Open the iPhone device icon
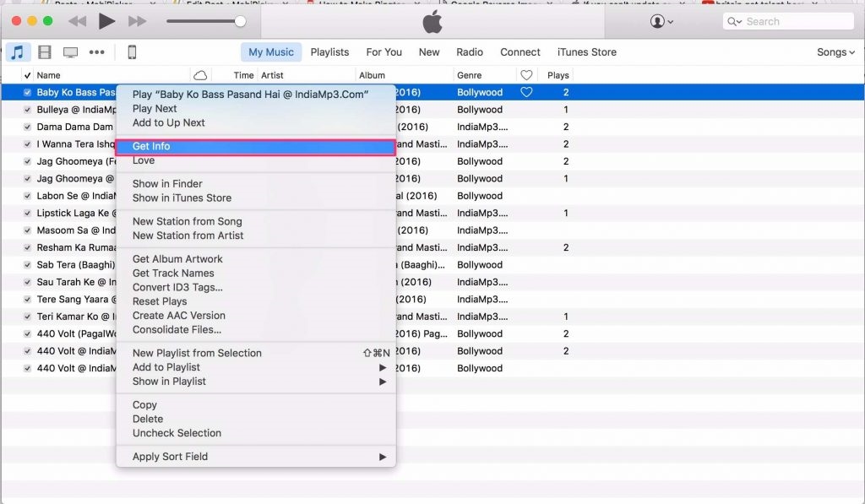Screen dimensions: 865x504 [x=132, y=52]
